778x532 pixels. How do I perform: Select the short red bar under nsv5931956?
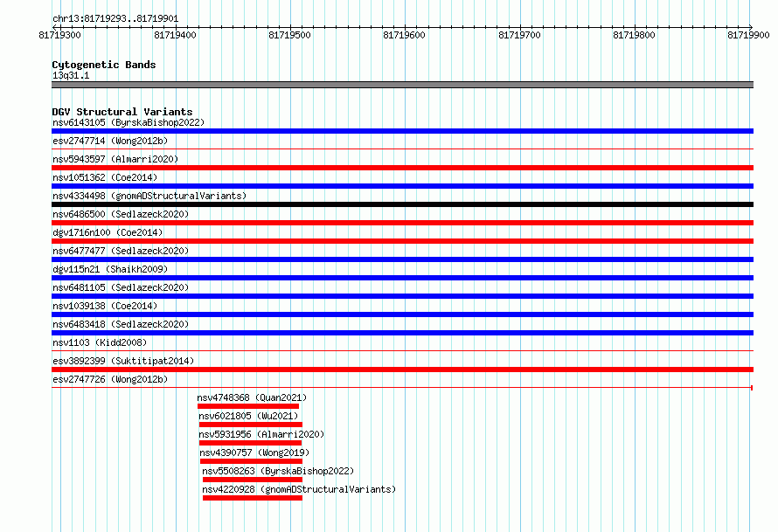pyautogui.click(x=250, y=443)
